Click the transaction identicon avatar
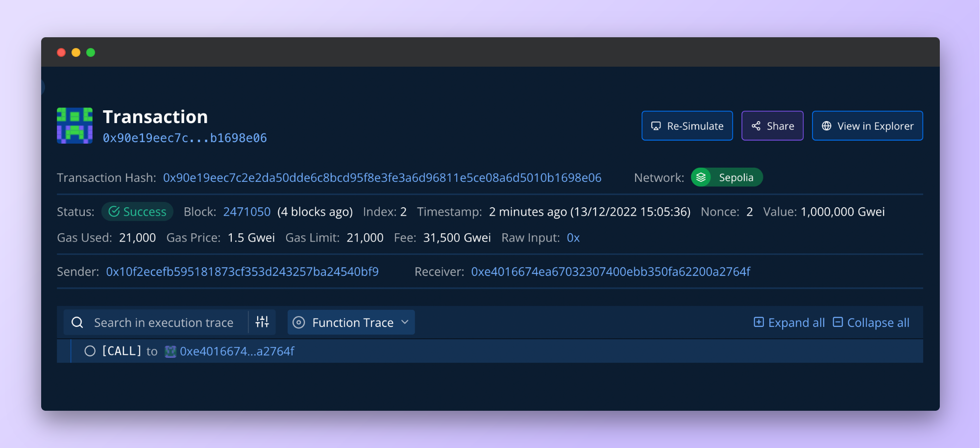This screenshot has height=448, width=980. click(x=74, y=125)
